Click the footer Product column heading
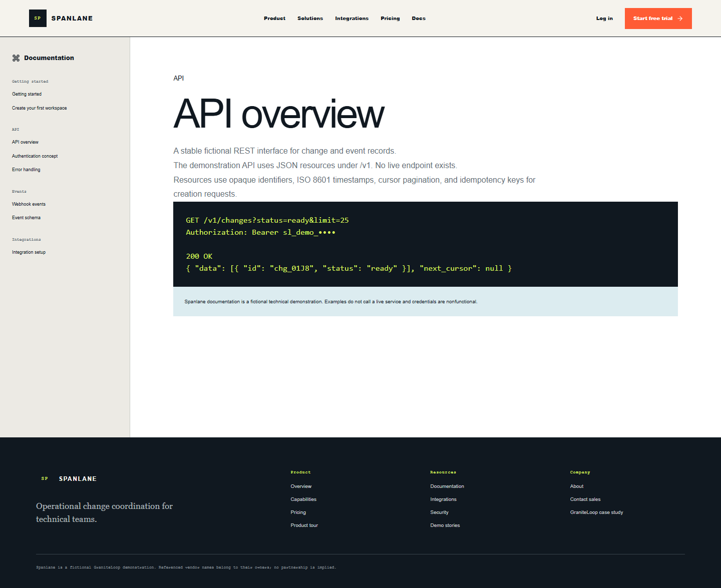Viewport: 721px width, 588px height. coord(300,472)
